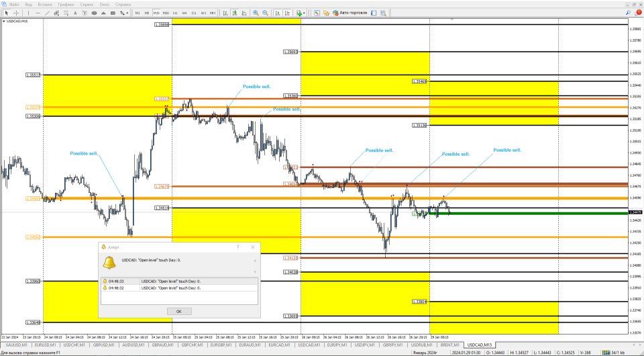Viewport: 644px width, 356px height.
Task: Select the Vertical Line drawing tool
Action: click(x=27, y=13)
